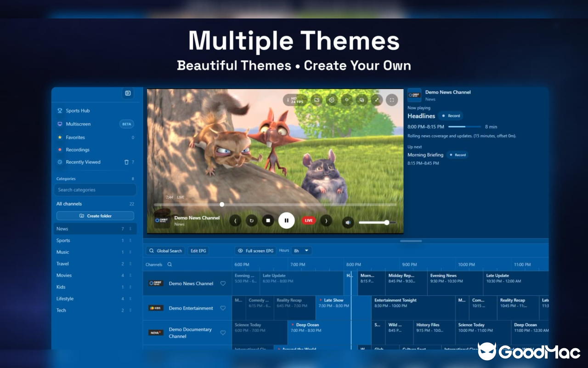The image size is (588, 368).
Task: Show All channels list
Action: (95, 204)
